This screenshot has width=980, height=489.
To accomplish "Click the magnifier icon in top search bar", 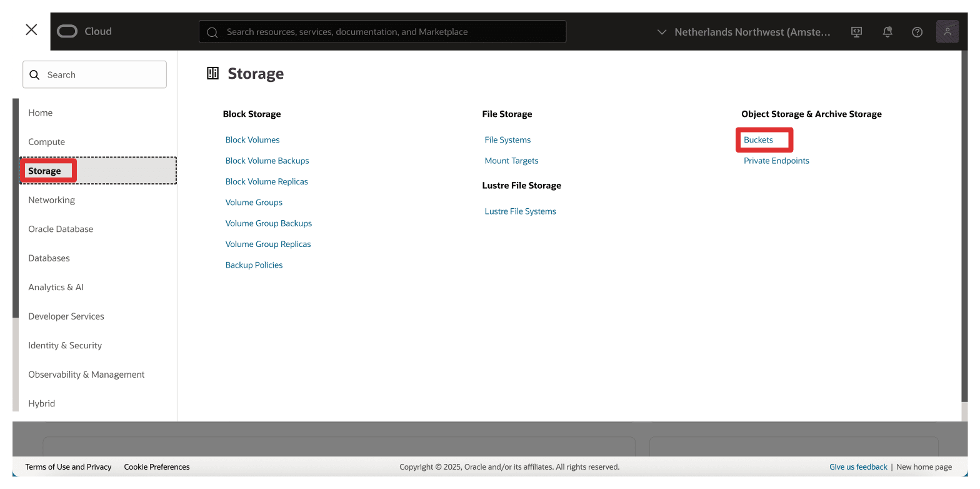I will coord(212,32).
